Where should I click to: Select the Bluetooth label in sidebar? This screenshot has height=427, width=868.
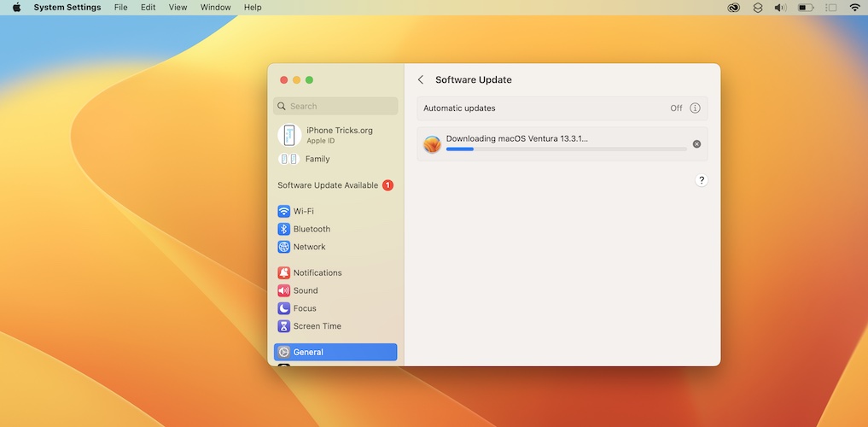coord(312,229)
